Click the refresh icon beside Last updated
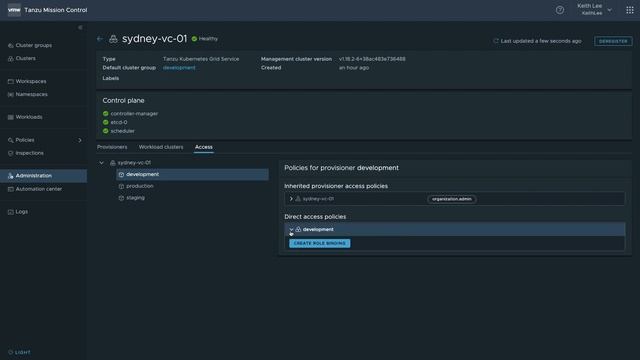640x360 pixels. point(496,41)
